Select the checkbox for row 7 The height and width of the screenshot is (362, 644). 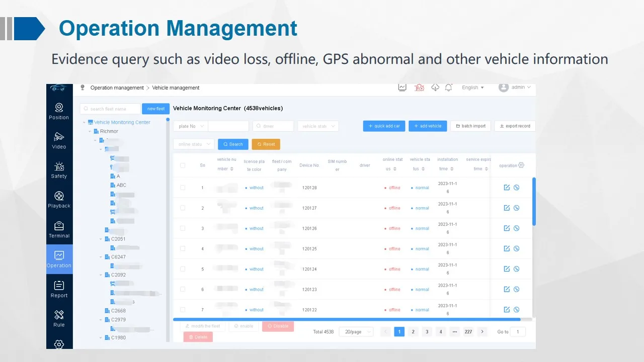click(x=183, y=310)
